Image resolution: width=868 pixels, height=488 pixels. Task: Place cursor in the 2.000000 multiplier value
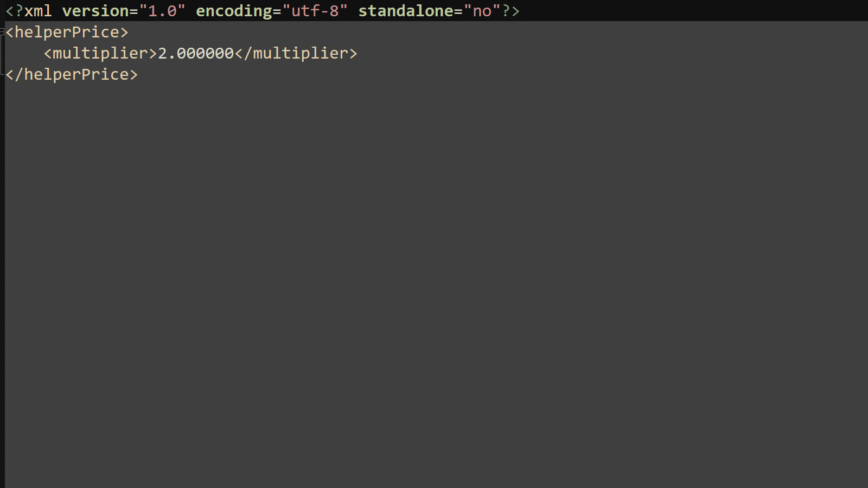[x=196, y=53]
